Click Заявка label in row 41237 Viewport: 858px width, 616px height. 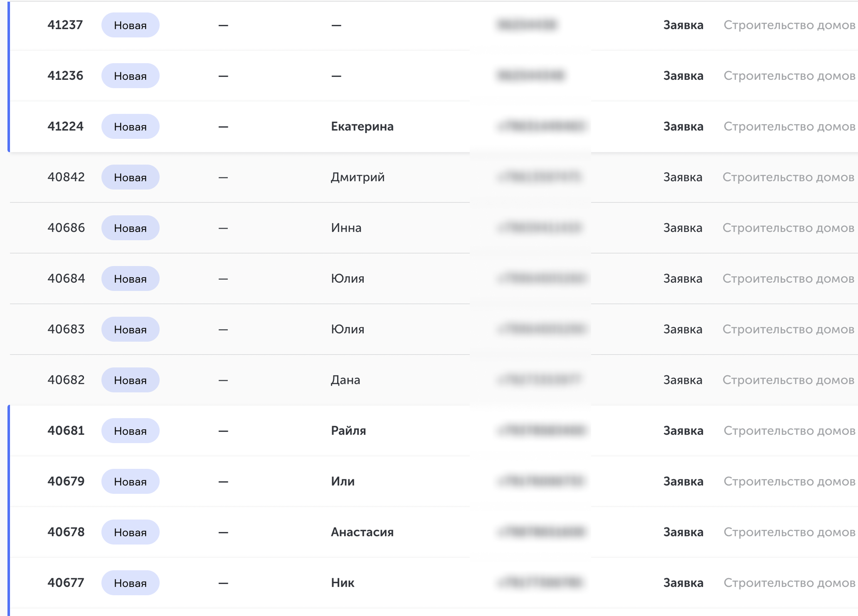(x=683, y=25)
